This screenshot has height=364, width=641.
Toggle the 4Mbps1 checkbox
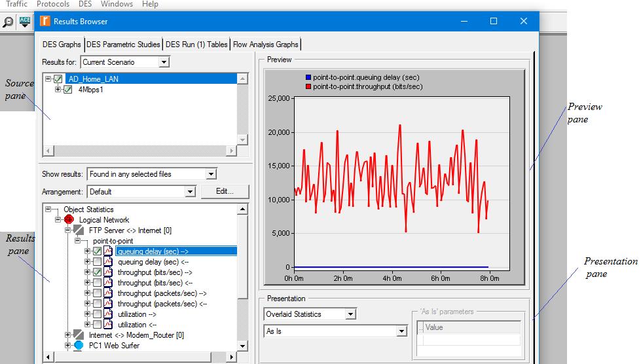[x=68, y=90]
